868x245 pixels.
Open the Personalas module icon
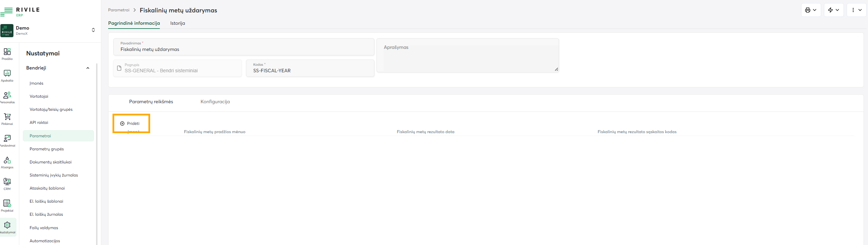pos(7,97)
